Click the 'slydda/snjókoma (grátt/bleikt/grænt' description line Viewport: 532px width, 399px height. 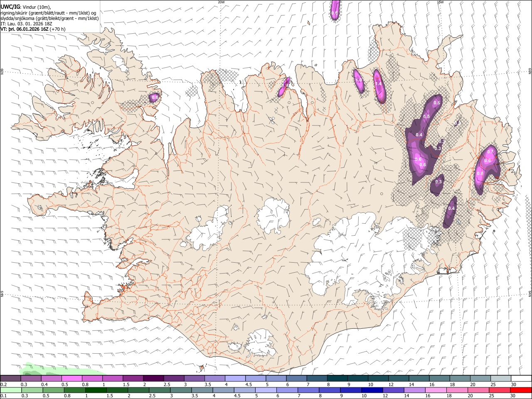click(49, 18)
